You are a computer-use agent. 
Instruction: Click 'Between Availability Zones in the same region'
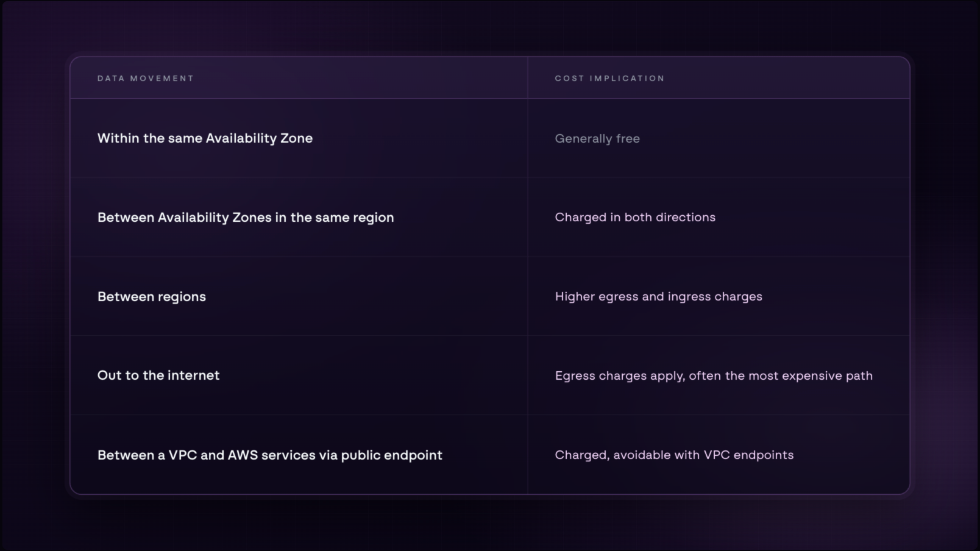246,218
